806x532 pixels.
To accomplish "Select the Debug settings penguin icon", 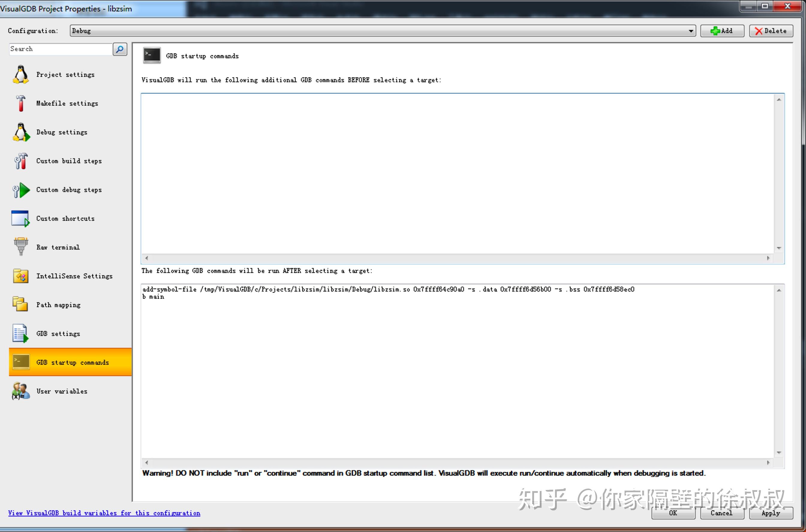I will click(x=21, y=132).
